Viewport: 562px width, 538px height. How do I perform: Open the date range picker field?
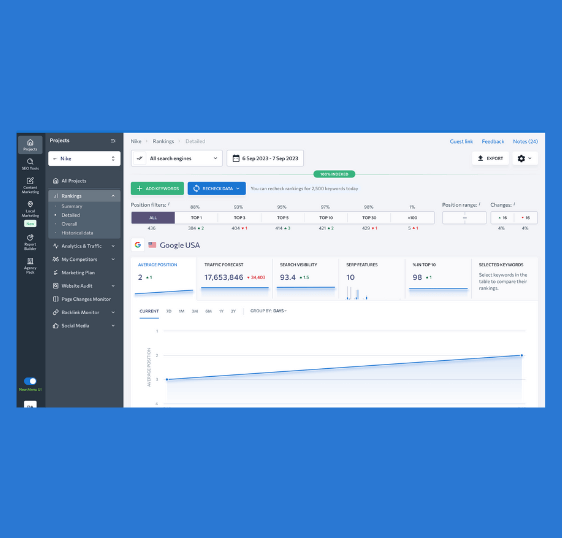(x=265, y=158)
